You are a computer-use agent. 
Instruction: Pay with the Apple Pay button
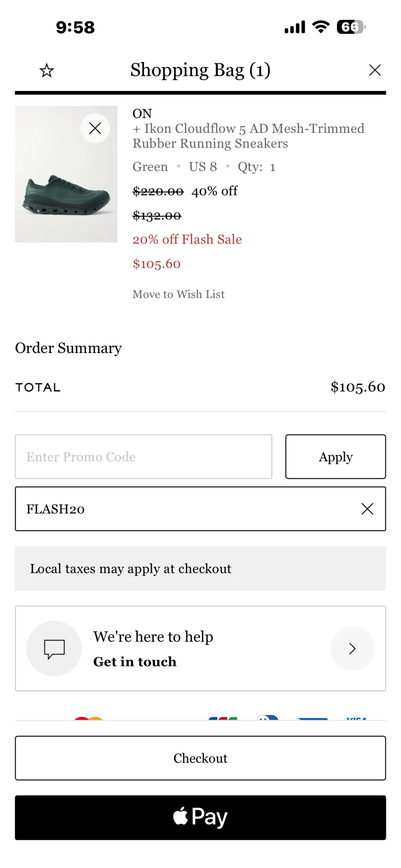point(200,818)
